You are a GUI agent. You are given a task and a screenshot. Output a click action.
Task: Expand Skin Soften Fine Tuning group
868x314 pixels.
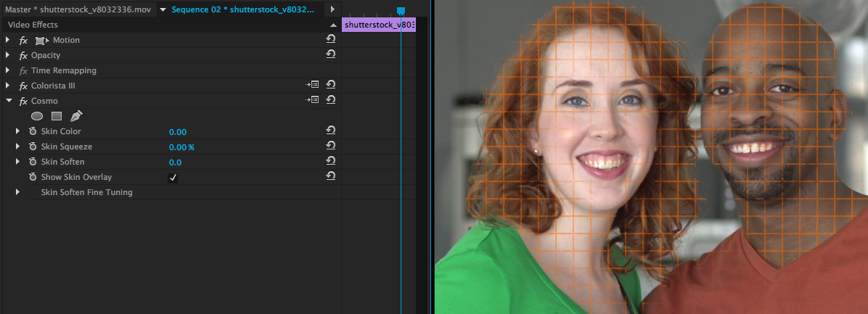click(17, 192)
